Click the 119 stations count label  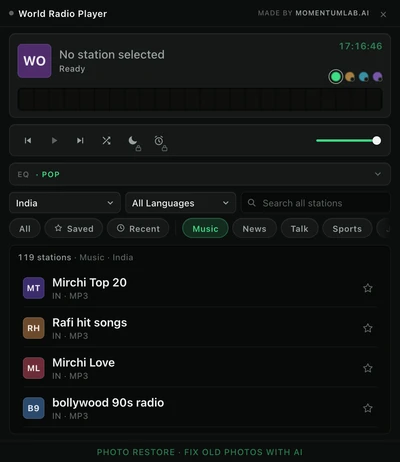[x=45, y=257]
